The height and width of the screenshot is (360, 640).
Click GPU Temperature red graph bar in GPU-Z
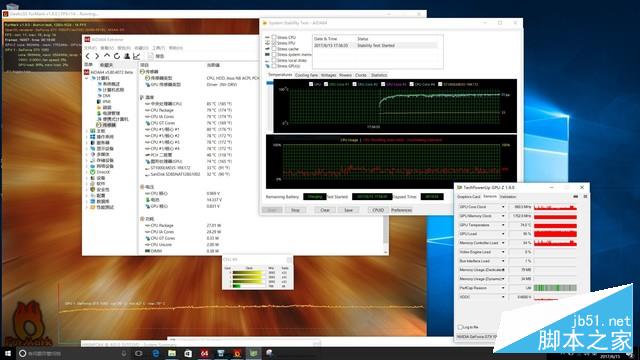tap(556, 225)
